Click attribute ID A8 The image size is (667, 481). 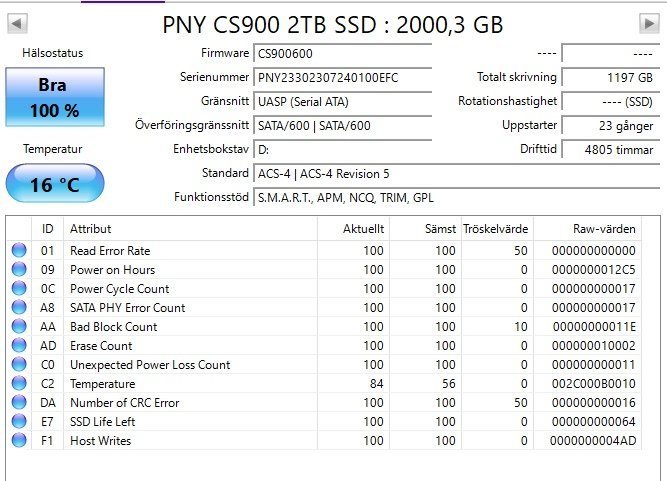(x=47, y=307)
